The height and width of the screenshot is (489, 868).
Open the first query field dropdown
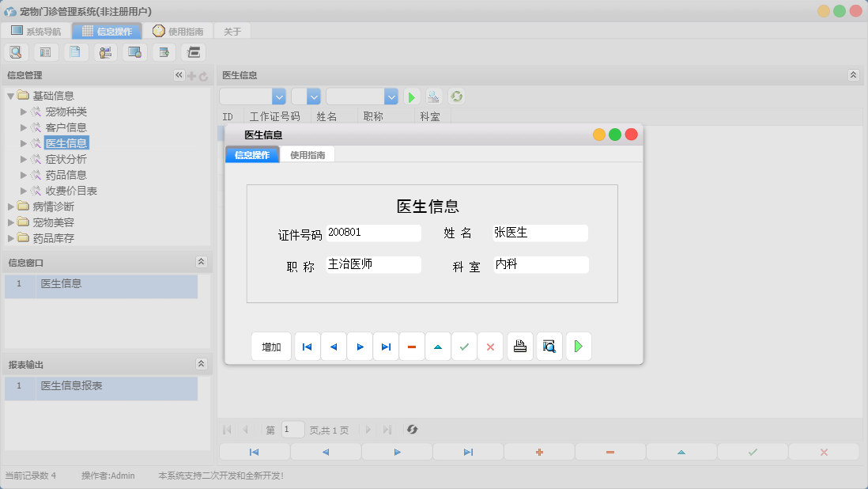277,96
